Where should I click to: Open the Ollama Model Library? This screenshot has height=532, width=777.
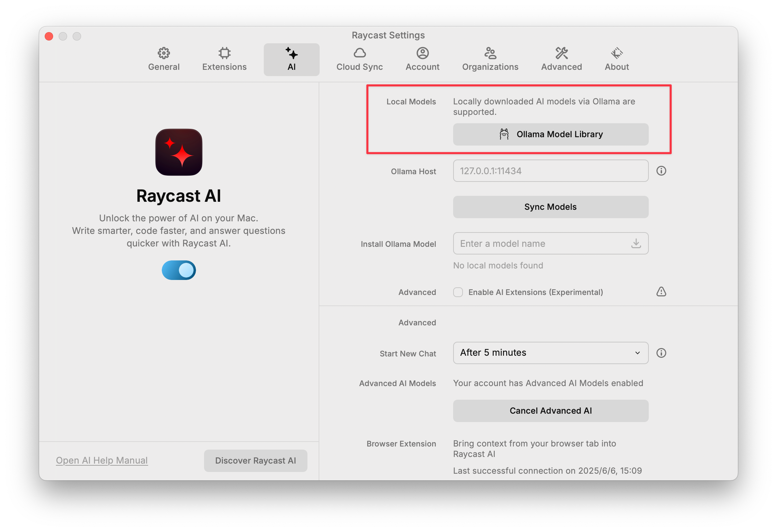[551, 134]
